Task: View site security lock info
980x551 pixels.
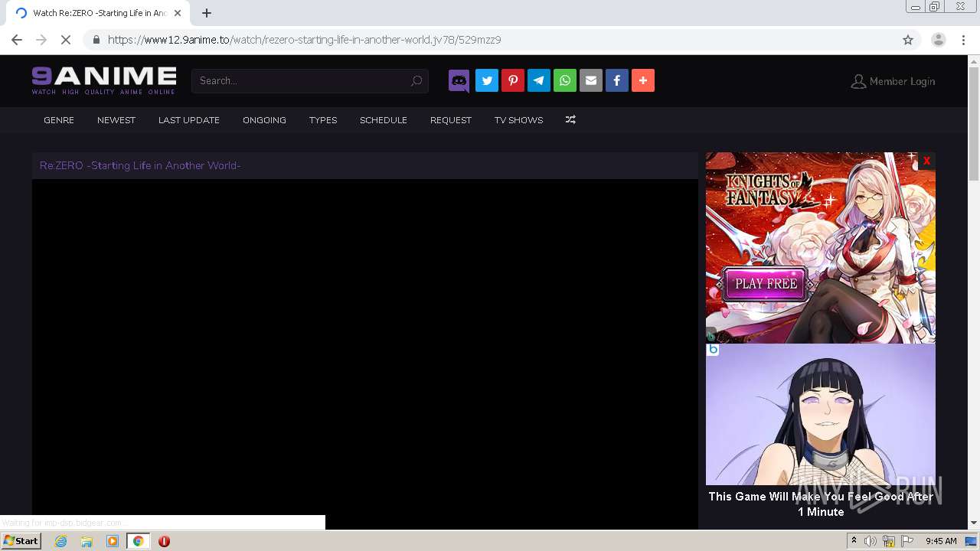Action: pos(96,40)
